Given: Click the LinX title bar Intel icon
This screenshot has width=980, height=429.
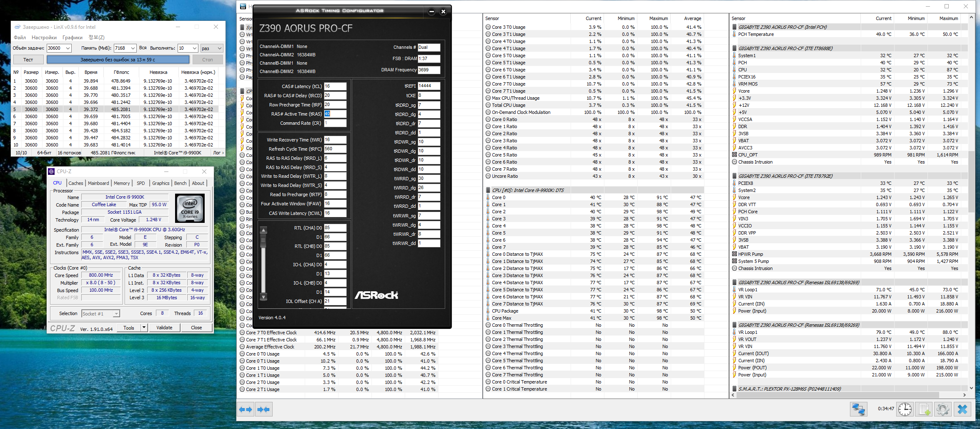Looking at the screenshot, I should click(x=17, y=27).
